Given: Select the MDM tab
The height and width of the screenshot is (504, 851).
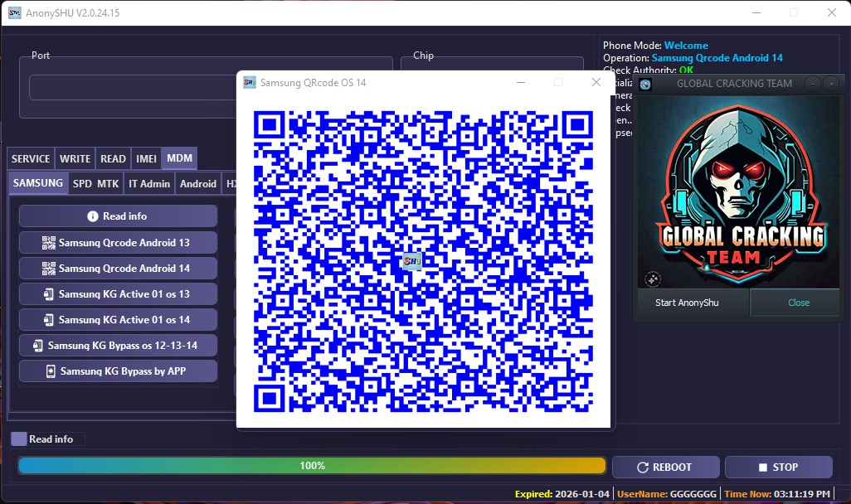Looking at the screenshot, I should coord(179,157).
